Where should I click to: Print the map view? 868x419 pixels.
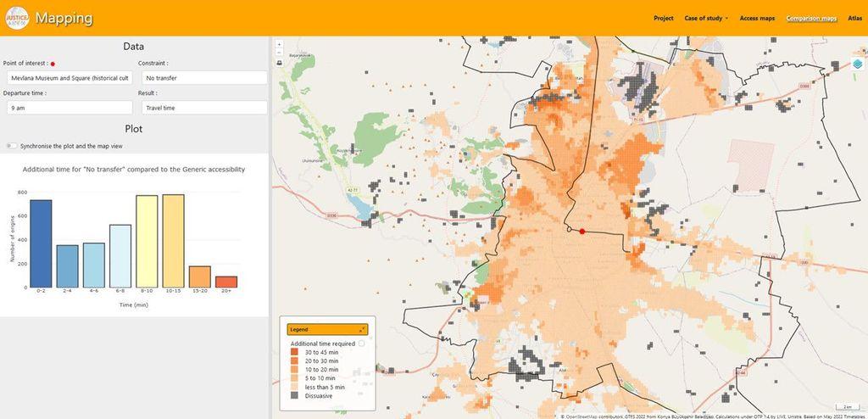tap(279, 63)
